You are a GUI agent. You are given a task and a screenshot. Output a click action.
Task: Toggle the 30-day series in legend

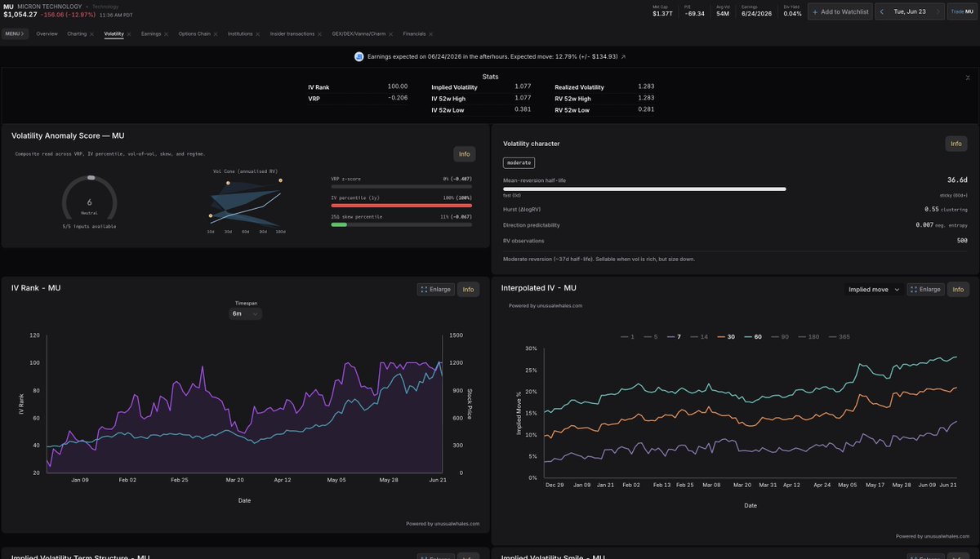726,336
